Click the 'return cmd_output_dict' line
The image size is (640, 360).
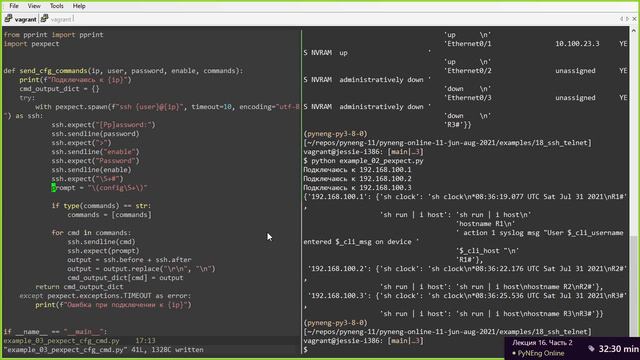click(x=79, y=287)
